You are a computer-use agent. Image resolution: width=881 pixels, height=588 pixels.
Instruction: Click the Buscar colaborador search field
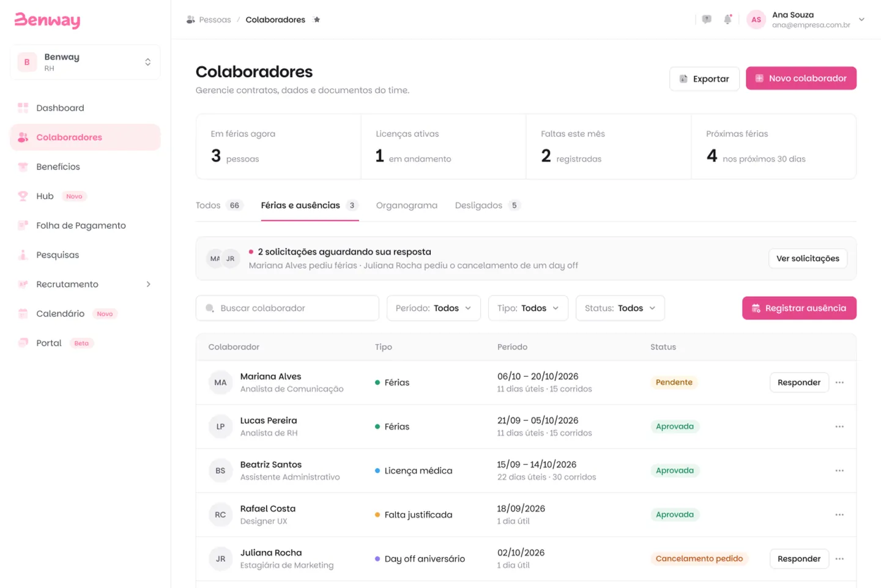click(x=287, y=308)
